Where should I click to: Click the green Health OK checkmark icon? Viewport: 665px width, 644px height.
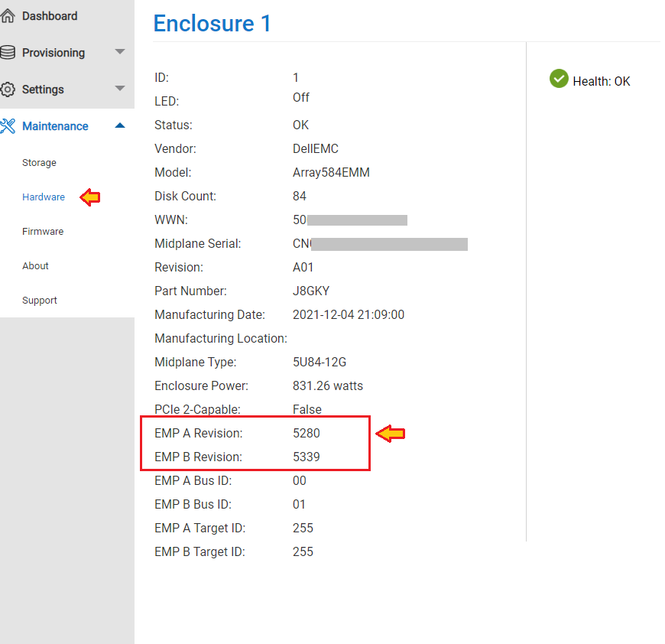point(559,78)
